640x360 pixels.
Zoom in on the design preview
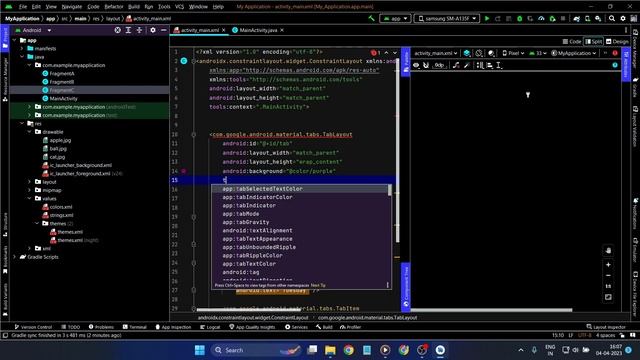[x=608, y=264]
